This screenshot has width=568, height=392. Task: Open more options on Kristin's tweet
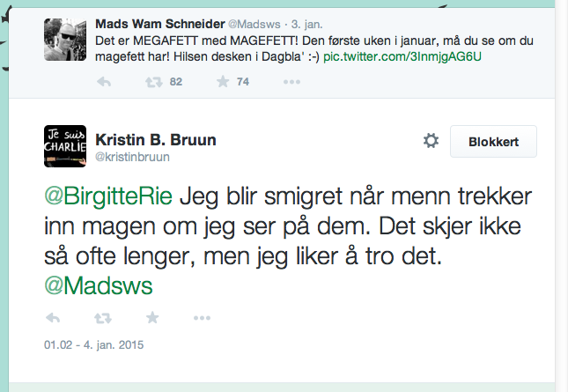(202, 318)
